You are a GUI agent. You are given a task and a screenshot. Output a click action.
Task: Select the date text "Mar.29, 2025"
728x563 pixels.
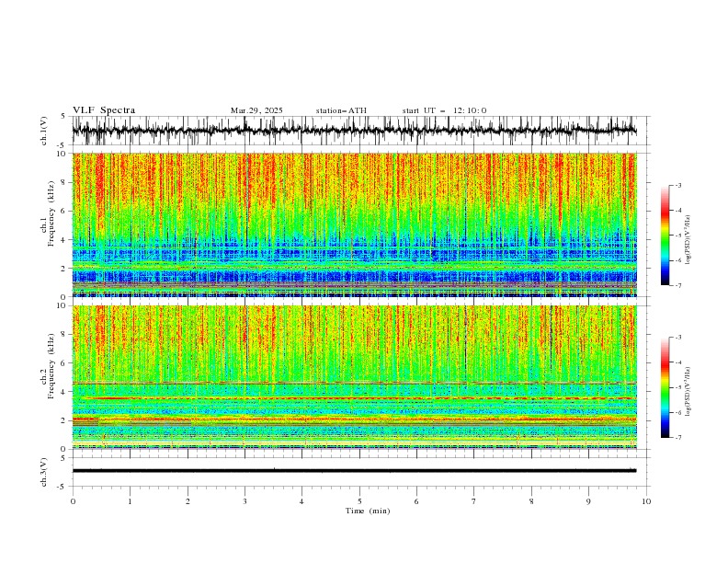(256, 110)
